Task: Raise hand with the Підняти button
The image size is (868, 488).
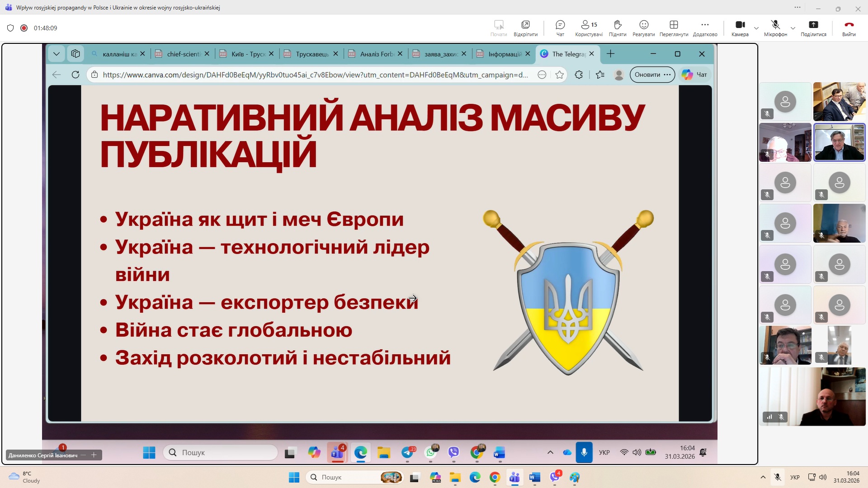Action: point(618,28)
